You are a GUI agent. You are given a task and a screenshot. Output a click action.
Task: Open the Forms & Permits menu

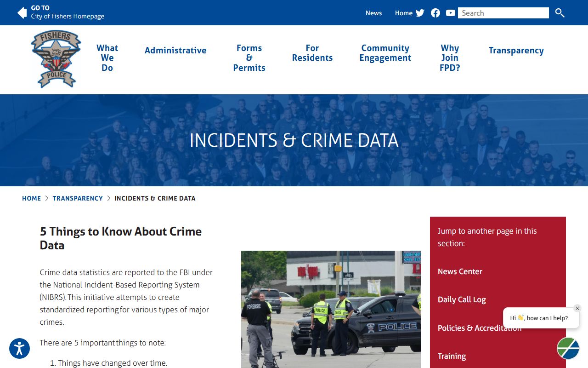pos(249,58)
